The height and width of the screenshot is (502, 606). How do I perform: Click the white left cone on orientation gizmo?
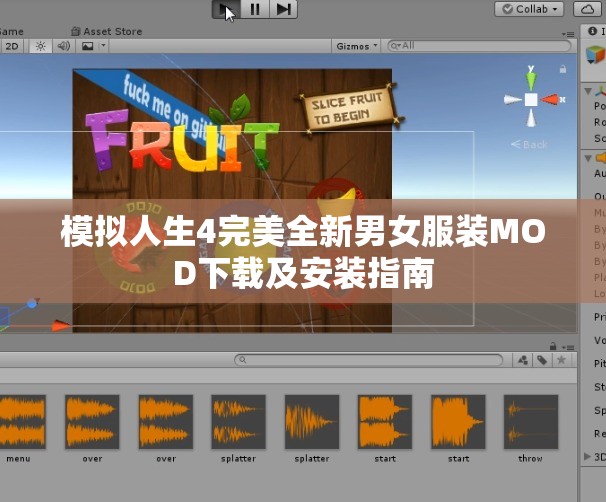pos(512,100)
